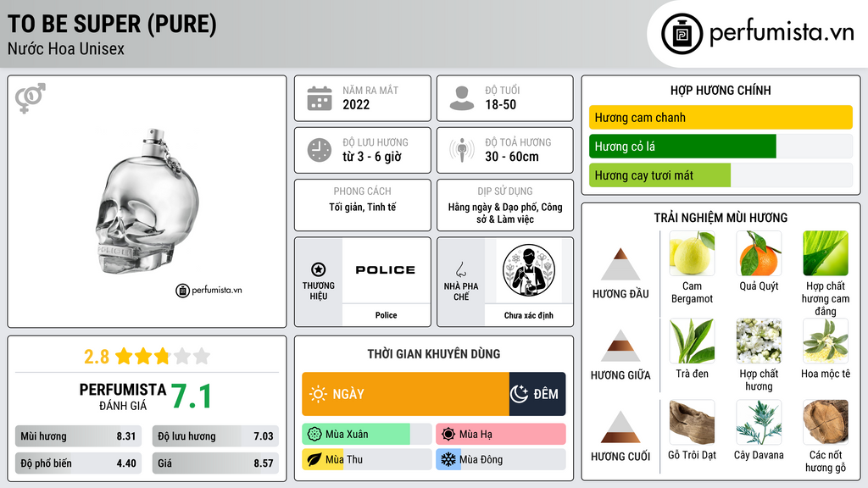Click the Mùa Đông season bar
The height and width of the screenshot is (488, 868).
tap(500, 459)
